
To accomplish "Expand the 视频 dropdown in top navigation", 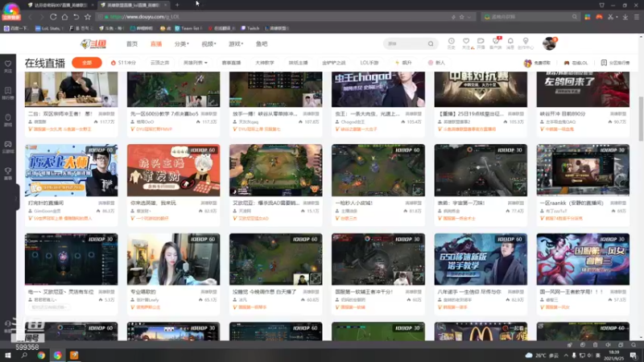I will point(208,44).
